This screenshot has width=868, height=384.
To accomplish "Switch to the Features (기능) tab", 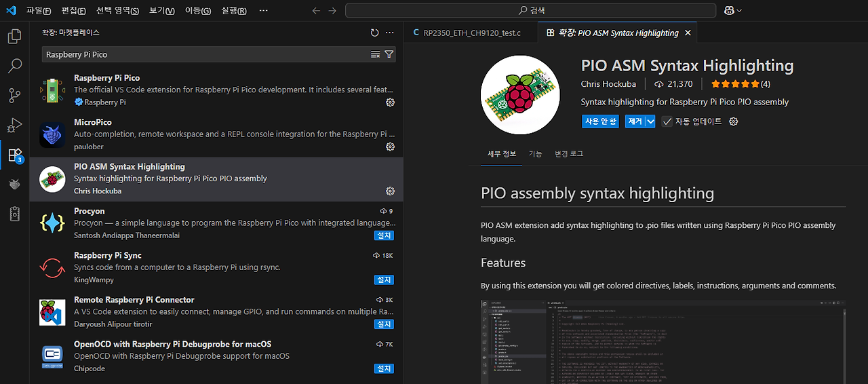I will point(535,154).
